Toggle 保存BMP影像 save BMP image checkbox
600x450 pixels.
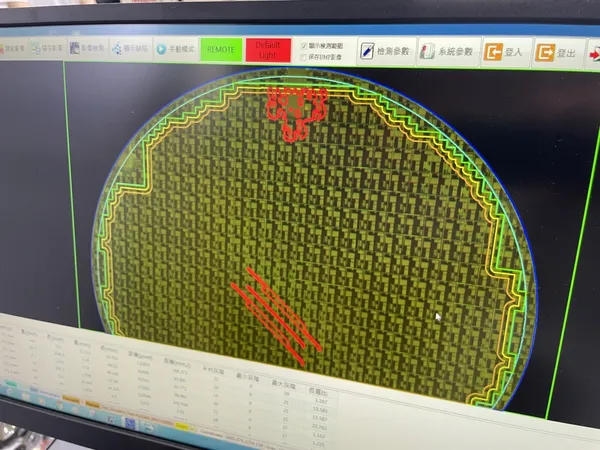coord(303,57)
